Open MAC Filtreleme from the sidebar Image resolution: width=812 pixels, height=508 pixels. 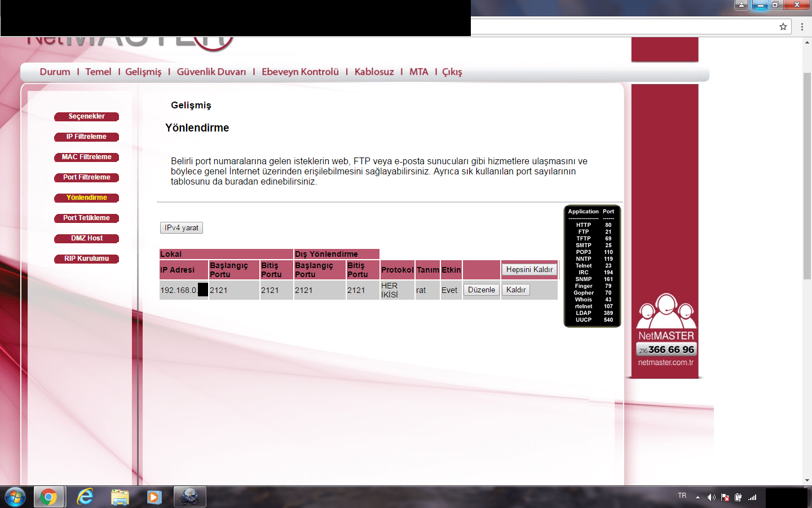coord(87,157)
